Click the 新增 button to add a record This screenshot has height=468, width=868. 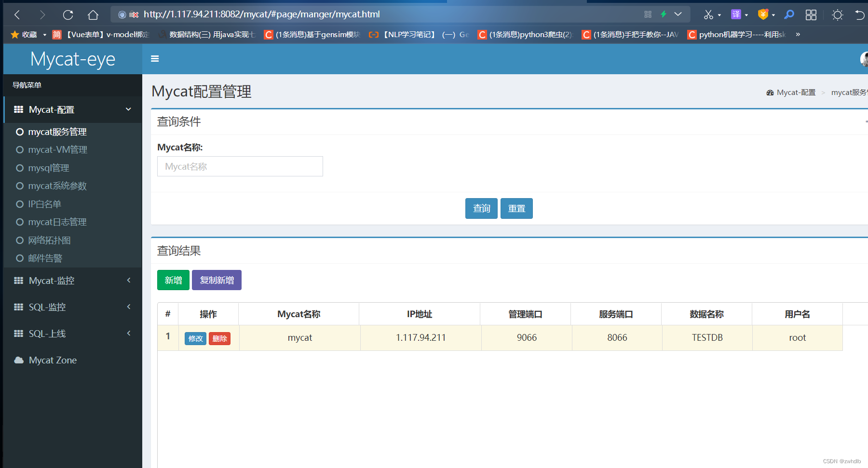tap(173, 280)
